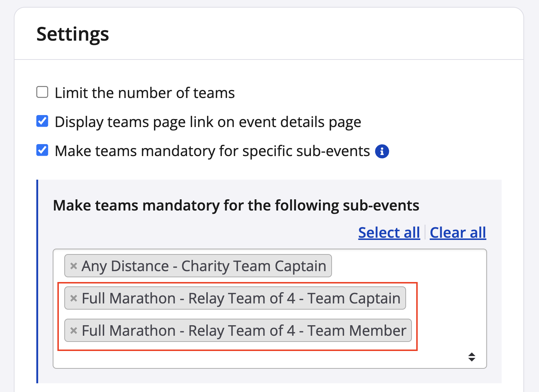Click the blue vertical bar beside sub-events panel
The image size is (539, 392).
point(37,281)
